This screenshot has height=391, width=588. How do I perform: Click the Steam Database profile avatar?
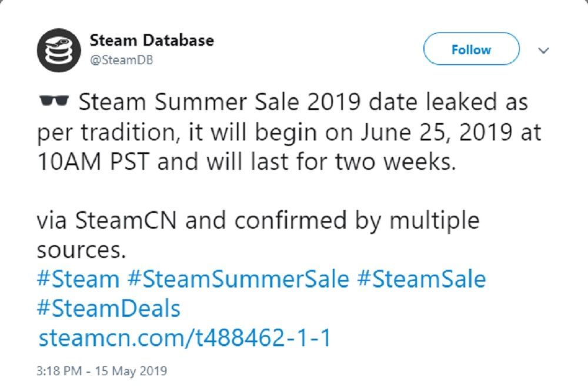[x=59, y=48]
